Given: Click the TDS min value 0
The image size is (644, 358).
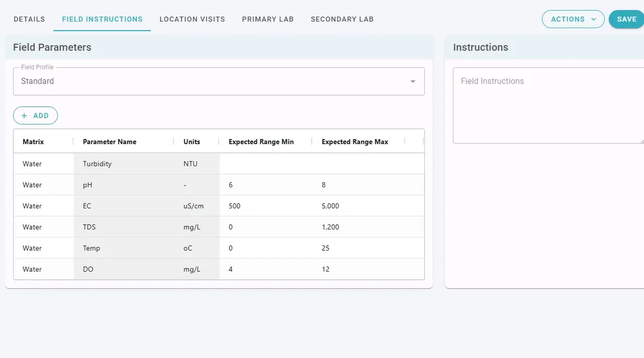Looking at the screenshot, I should 266,227.
